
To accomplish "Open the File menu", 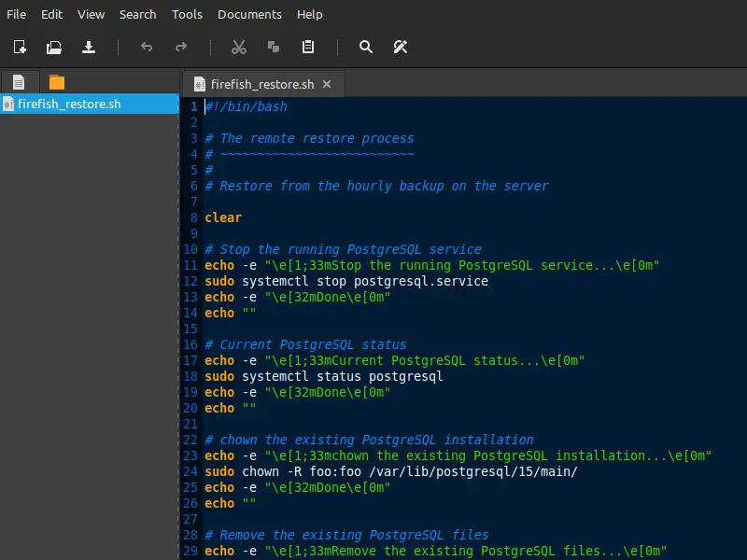I will pyautogui.click(x=17, y=14).
